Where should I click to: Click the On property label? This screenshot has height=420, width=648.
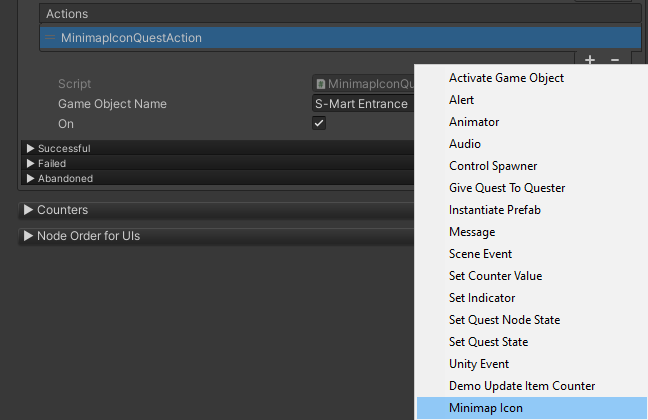point(66,124)
